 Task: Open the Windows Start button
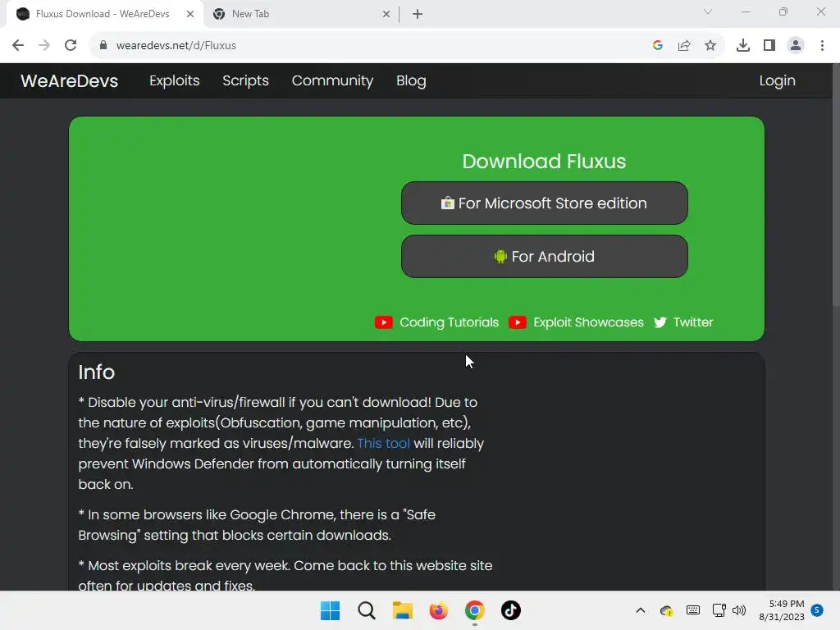[x=330, y=610]
